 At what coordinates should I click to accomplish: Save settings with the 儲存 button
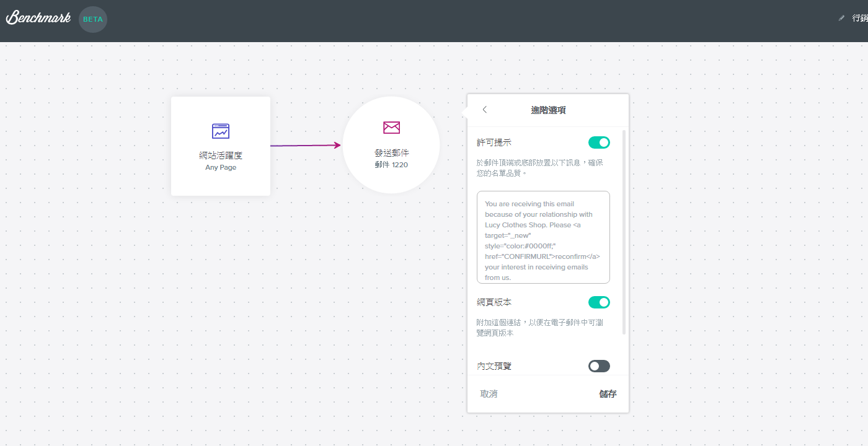(x=608, y=394)
